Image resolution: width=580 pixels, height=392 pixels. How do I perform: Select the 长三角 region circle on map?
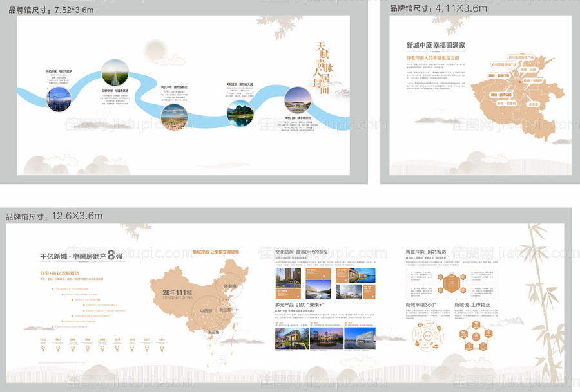click(225, 310)
